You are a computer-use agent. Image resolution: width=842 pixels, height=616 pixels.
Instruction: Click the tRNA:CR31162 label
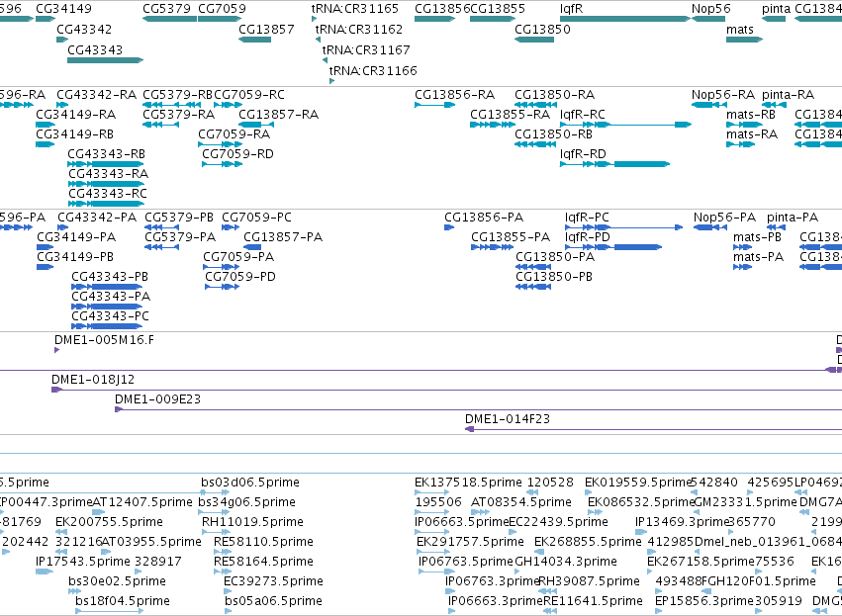(359, 29)
